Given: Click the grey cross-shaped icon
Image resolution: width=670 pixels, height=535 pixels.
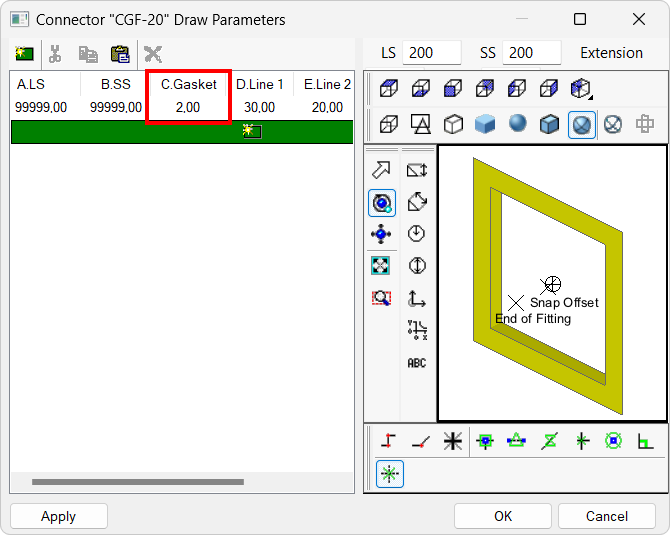Looking at the screenshot, I should 645,124.
